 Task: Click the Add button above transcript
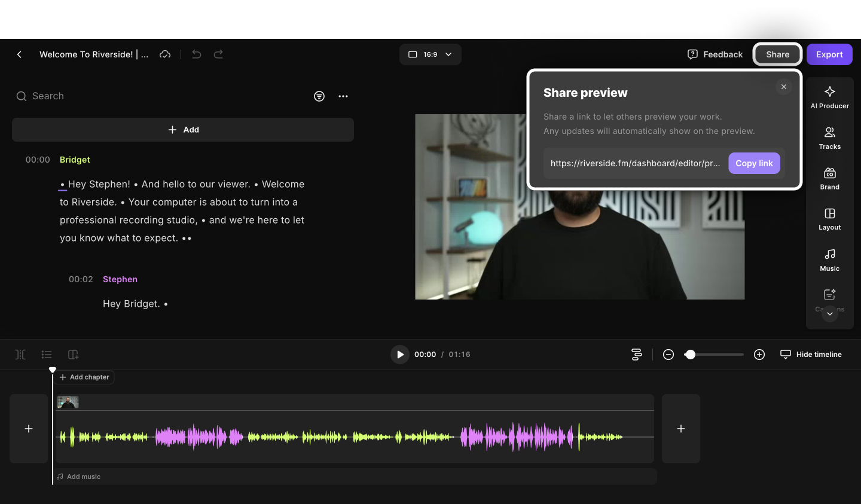click(x=183, y=130)
